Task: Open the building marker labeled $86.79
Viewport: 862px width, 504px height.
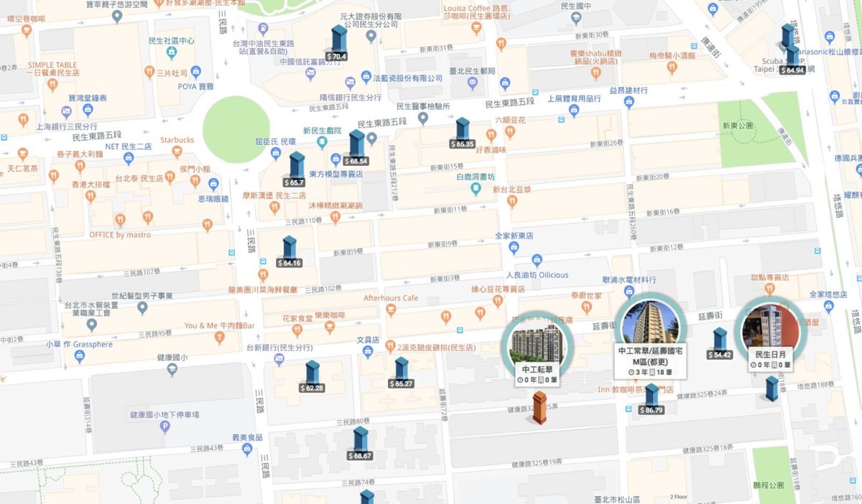Action: [652, 399]
